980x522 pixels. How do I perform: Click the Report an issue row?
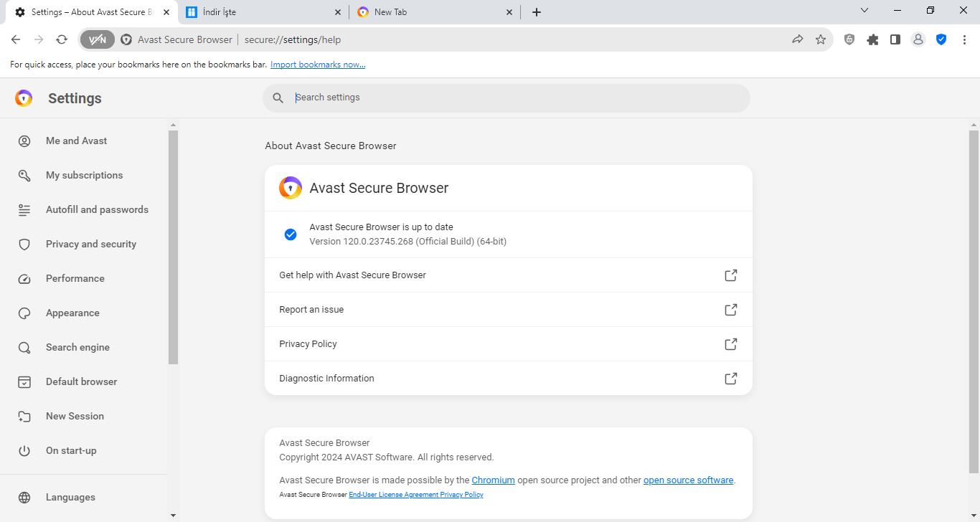tap(508, 310)
